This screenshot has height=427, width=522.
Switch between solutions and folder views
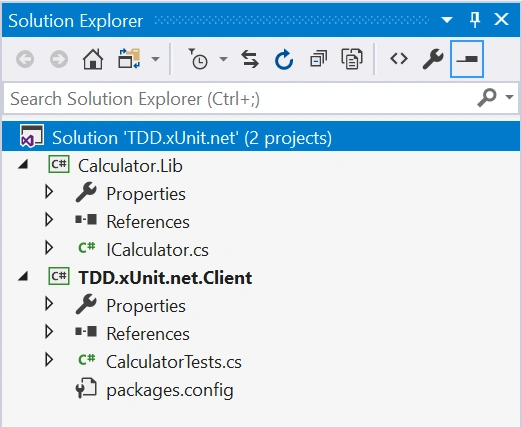[129, 59]
